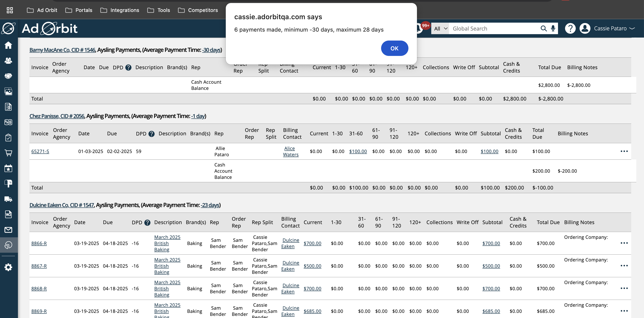Open more options for invoice 65271-S row
The height and width of the screenshot is (318, 644).
624,151
